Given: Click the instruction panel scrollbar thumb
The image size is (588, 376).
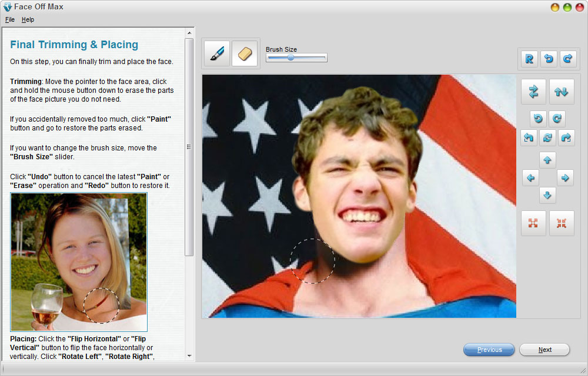Looking at the screenshot, I should (189, 147).
